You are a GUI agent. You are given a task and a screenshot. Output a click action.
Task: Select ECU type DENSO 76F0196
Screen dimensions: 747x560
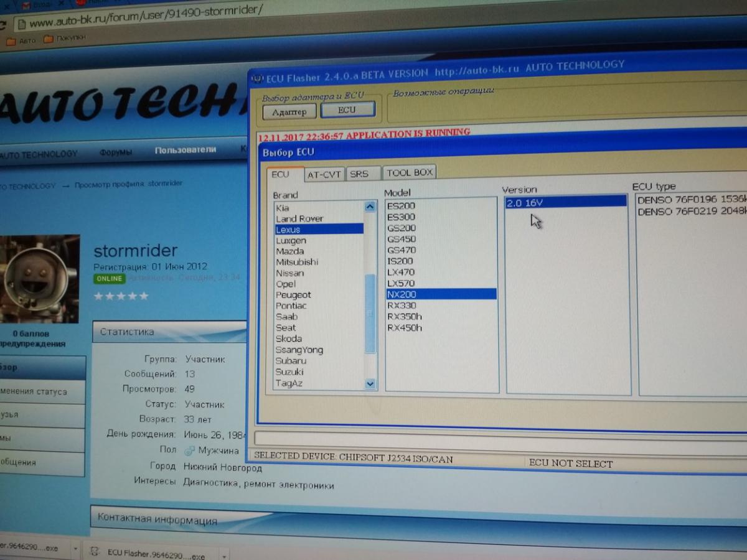pyautogui.click(x=691, y=200)
